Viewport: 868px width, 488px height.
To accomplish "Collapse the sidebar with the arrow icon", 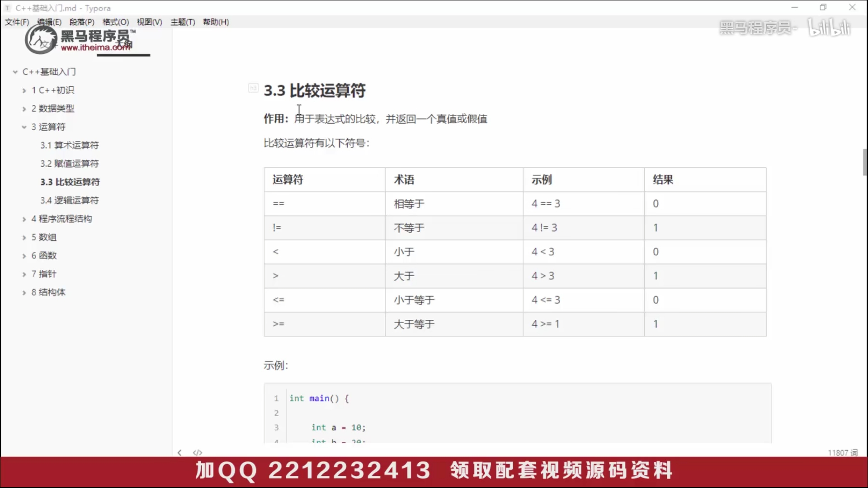I will (179, 453).
